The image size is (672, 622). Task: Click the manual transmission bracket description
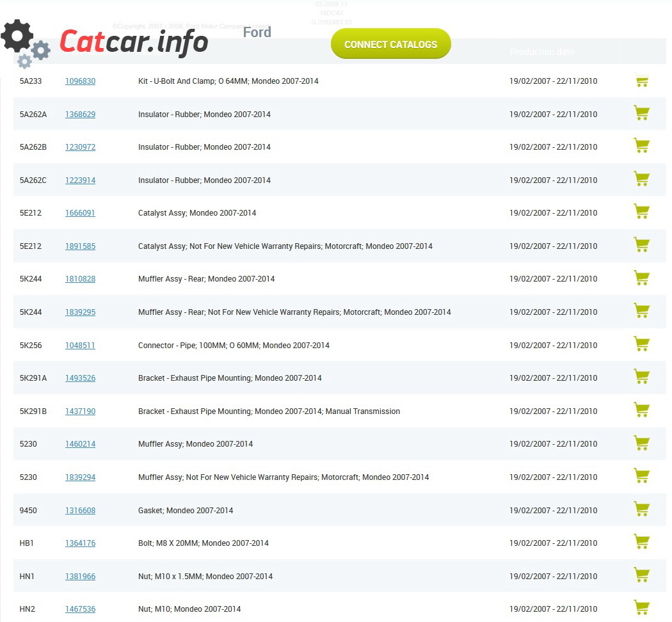click(269, 411)
